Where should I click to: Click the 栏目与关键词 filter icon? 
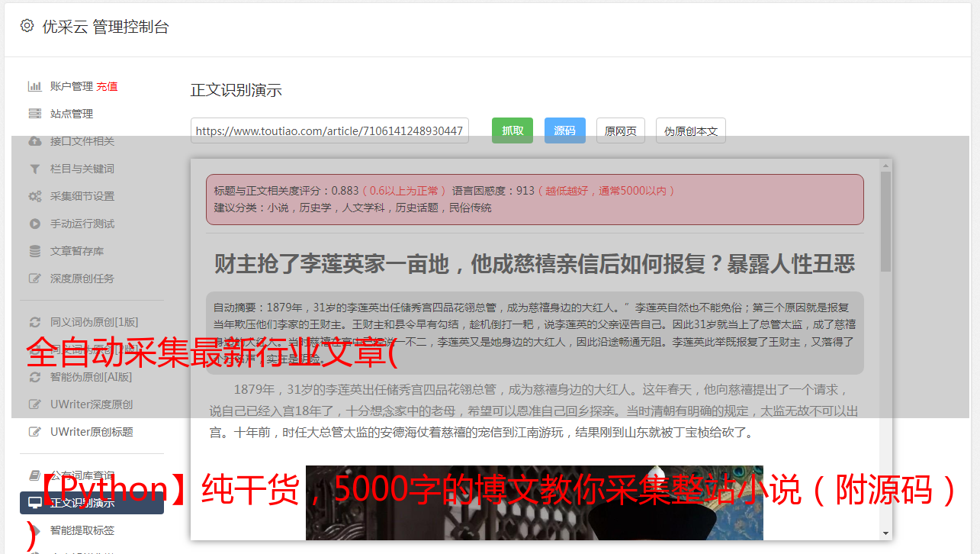35,169
